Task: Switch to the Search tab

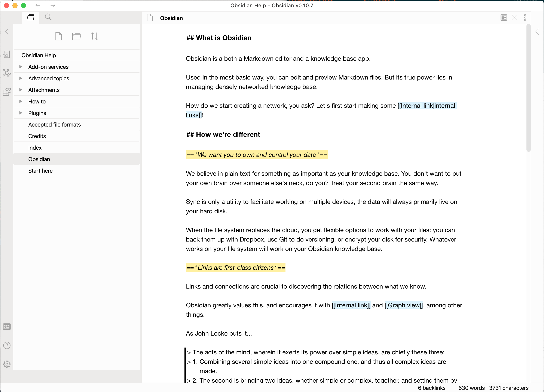Action: click(48, 17)
